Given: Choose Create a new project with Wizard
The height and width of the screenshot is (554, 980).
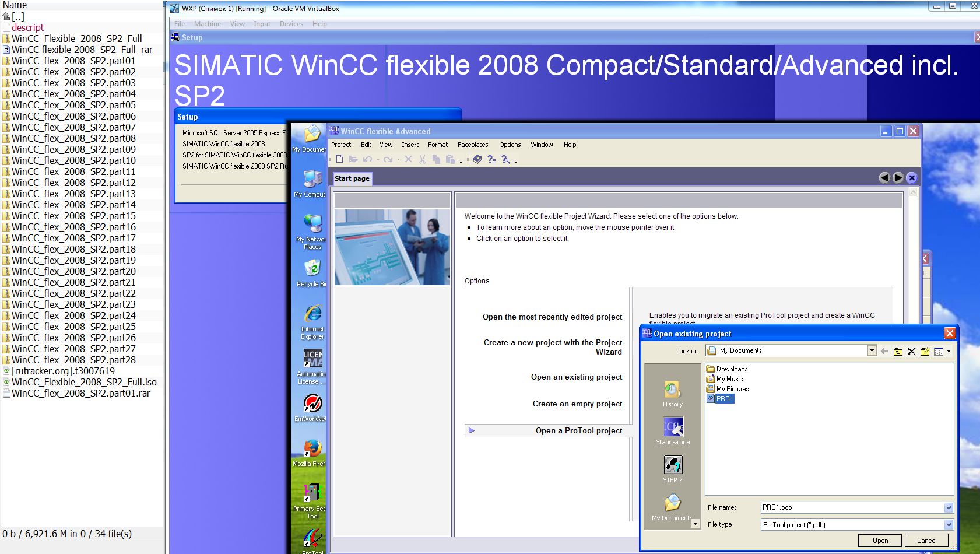Looking at the screenshot, I should (553, 347).
